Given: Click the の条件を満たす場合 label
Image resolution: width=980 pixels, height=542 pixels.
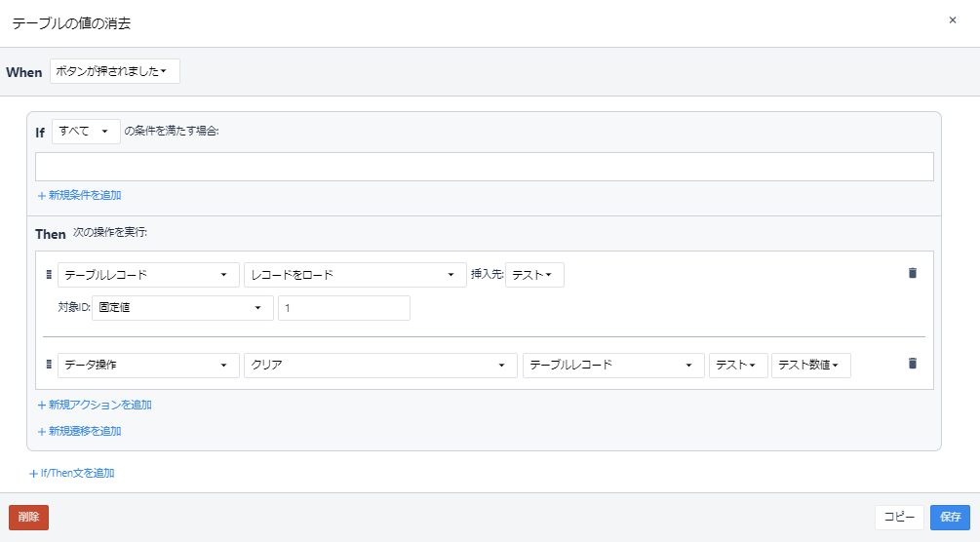Looking at the screenshot, I should point(172,131).
